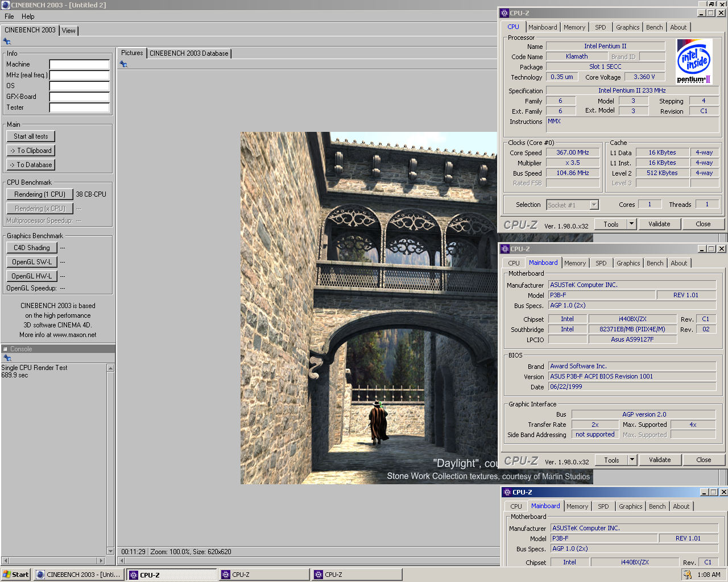
Task: Click the CINEBENCH 2003 title bar app icon
Action: 6,5
